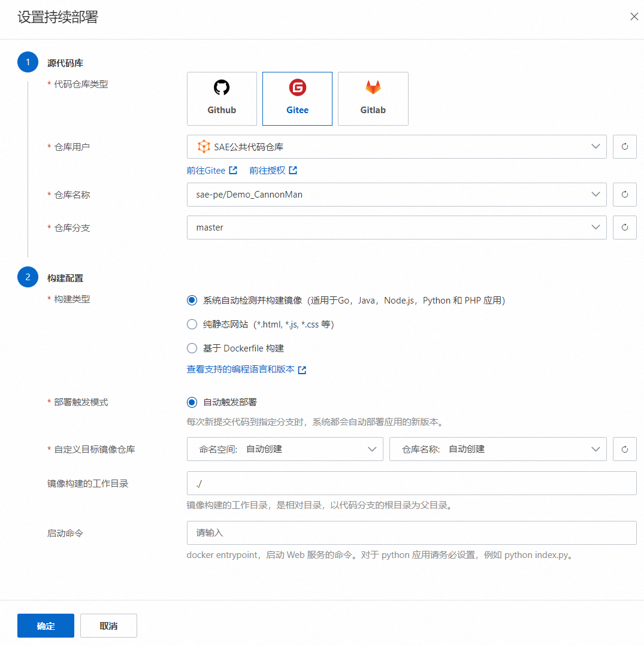Viewport: 644px width, 646px height.
Task: Open the 仓库名称 sae-pe/Demo_CannonMan dropdown
Action: coord(397,195)
